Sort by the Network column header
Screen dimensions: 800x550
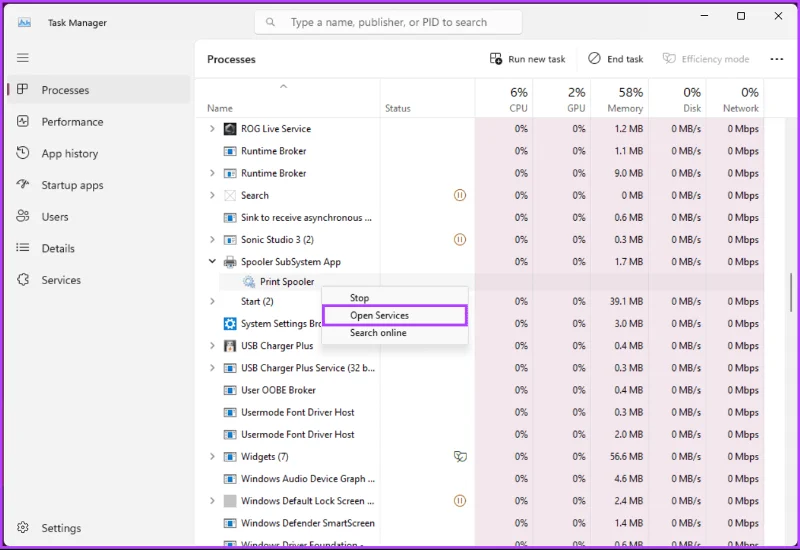coord(735,99)
